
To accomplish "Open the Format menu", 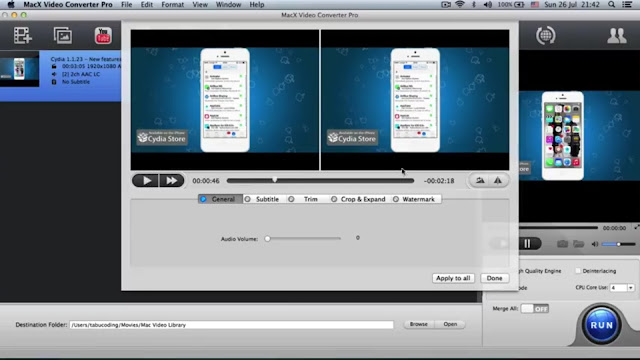I will pyautogui.click(x=172, y=4).
